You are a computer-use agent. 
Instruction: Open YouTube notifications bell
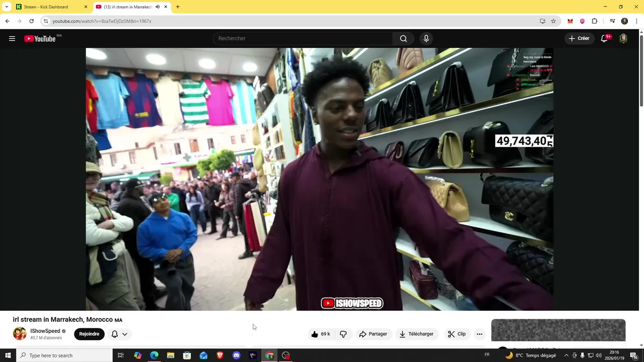(604, 38)
